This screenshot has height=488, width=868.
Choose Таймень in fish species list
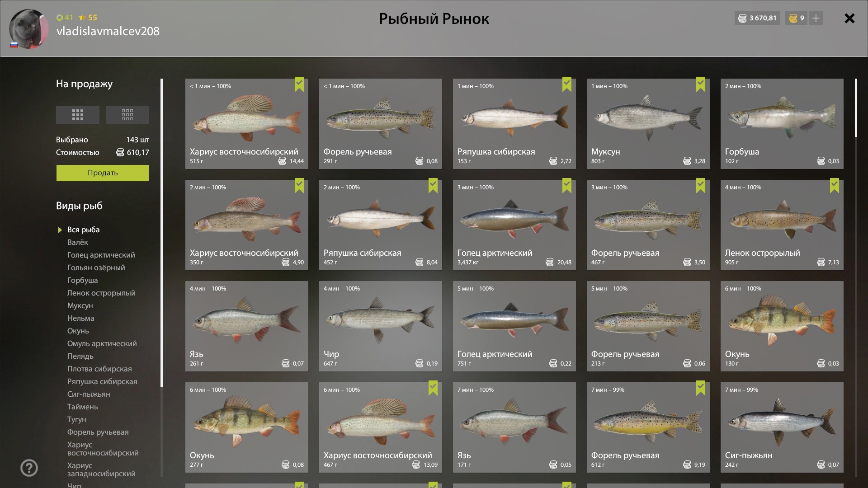(82, 407)
